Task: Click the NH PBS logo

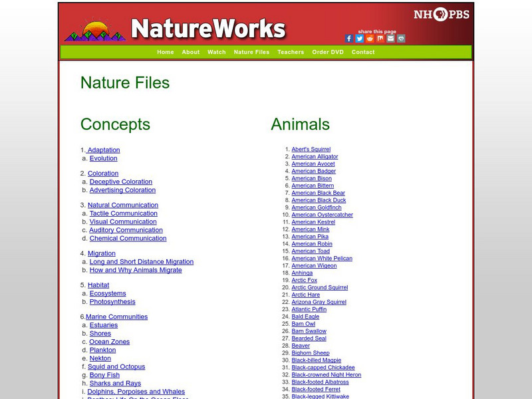Action: click(x=442, y=14)
